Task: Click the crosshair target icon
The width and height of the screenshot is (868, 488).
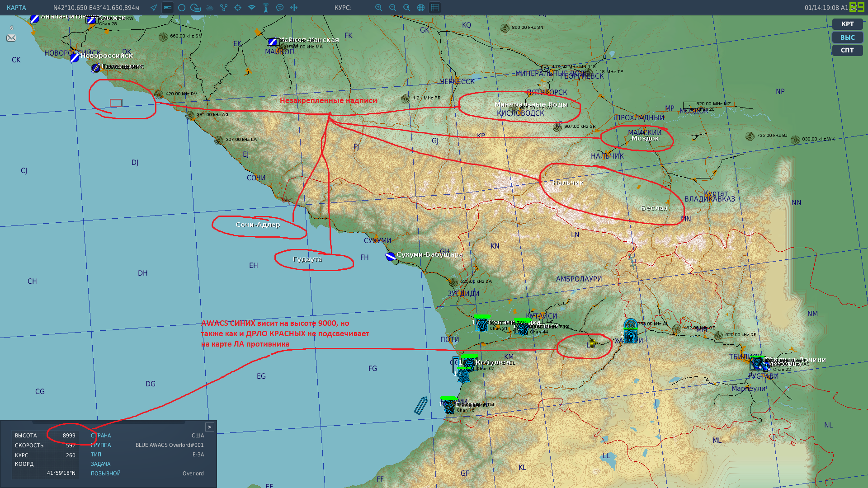Action: 238,8
